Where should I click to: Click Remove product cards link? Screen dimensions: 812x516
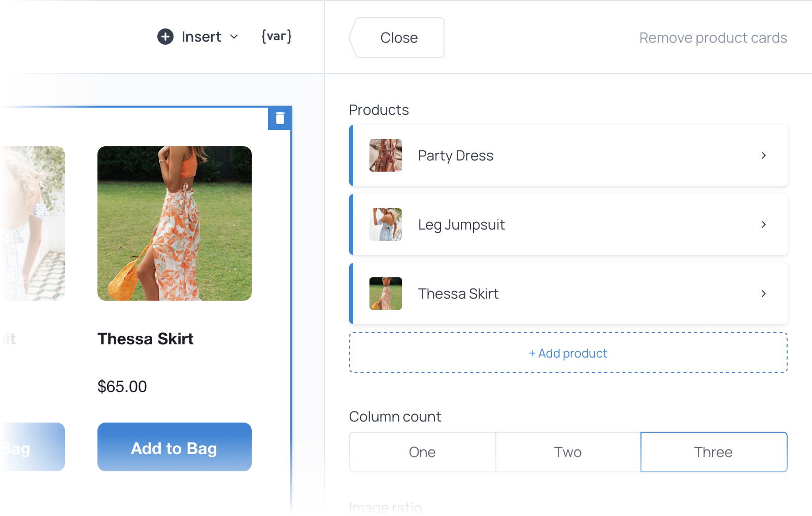pyautogui.click(x=714, y=37)
